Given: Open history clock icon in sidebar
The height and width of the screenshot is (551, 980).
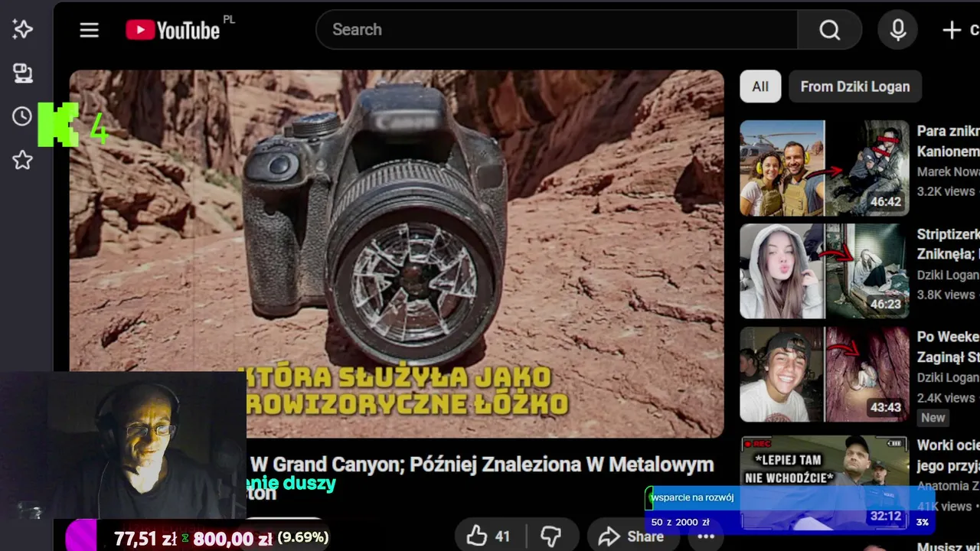Looking at the screenshot, I should tap(22, 116).
